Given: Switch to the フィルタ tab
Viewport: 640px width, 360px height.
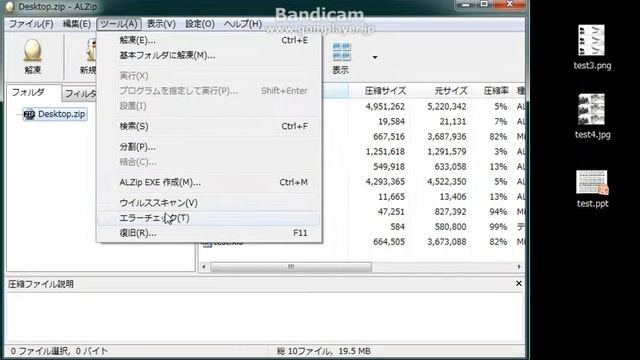Looking at the screenshot, I should [x=80, y=94].
